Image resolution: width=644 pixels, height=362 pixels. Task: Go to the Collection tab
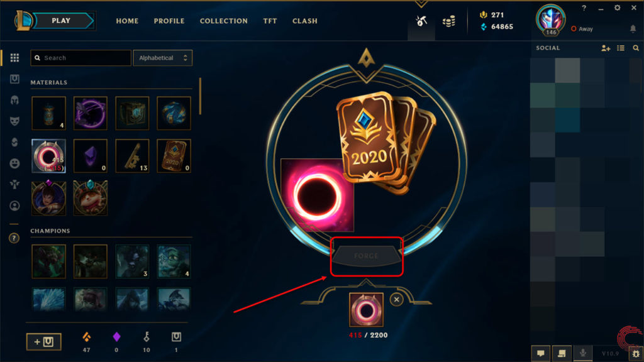tap(223, 21)
